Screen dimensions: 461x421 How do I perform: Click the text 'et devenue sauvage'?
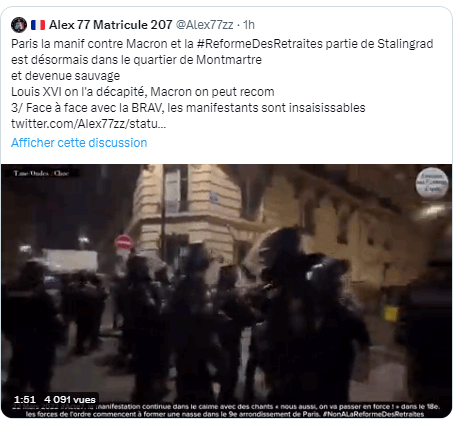coord(65,76)
